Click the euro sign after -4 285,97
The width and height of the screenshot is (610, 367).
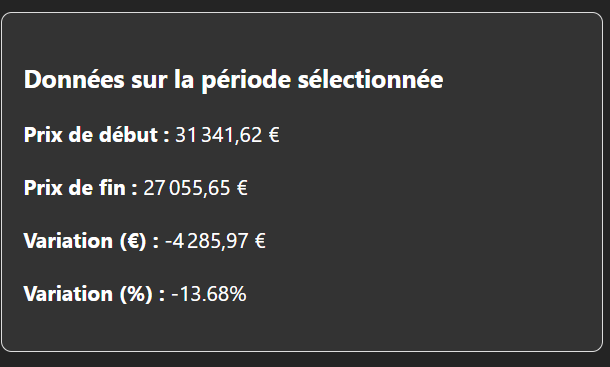point(260,241)
